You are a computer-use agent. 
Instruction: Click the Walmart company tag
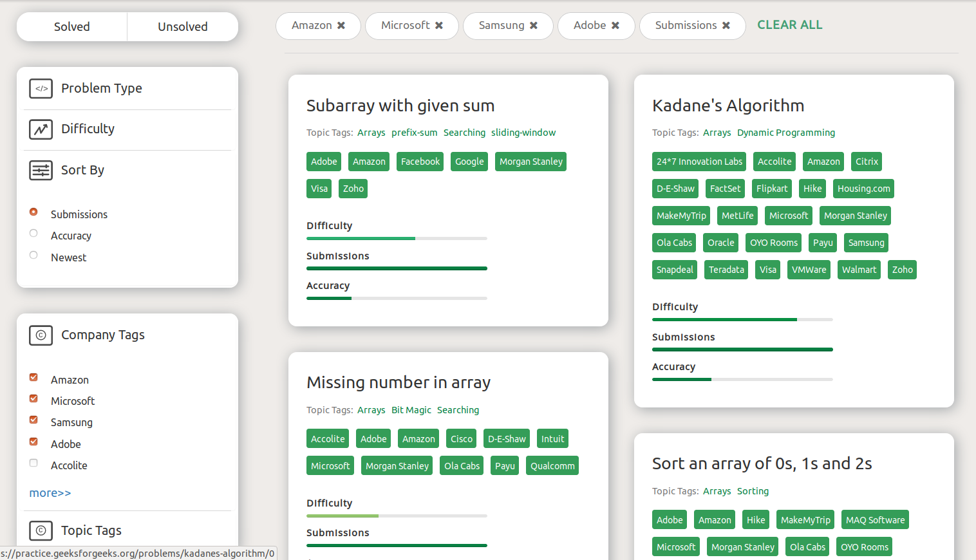coord(859,270)
